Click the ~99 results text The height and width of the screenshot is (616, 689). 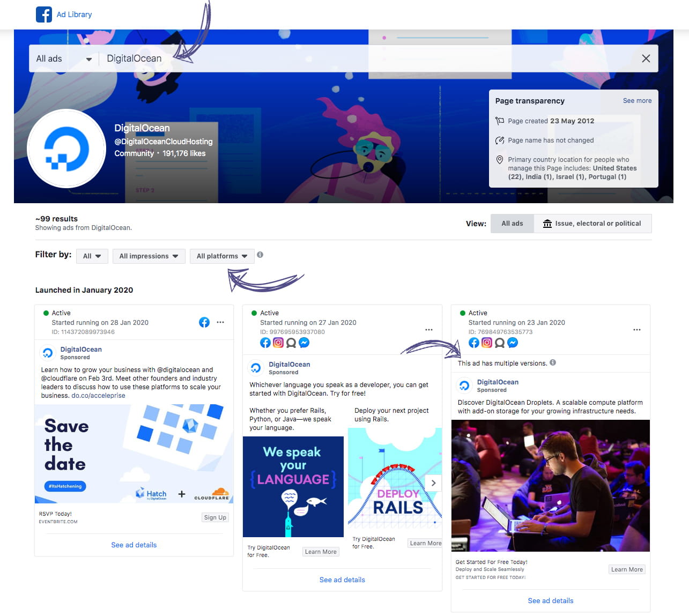[56, 219]
